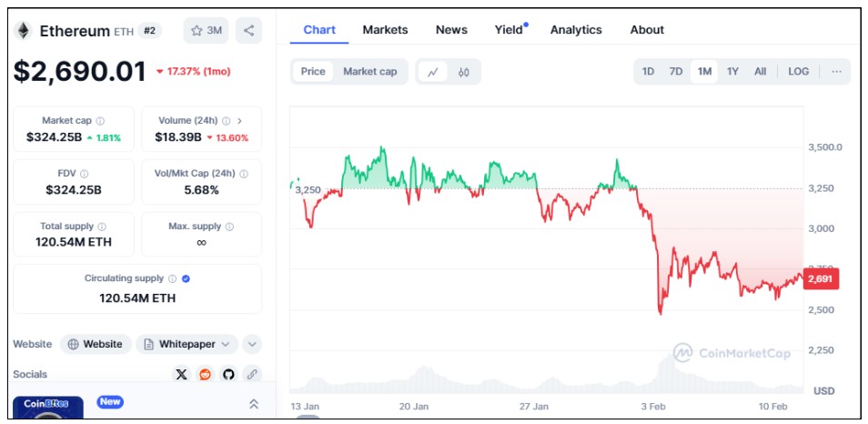This screenshot has height=424, width=868.
Task: Add Ethereum to watchlist via star button
Action: click(207, 30)
